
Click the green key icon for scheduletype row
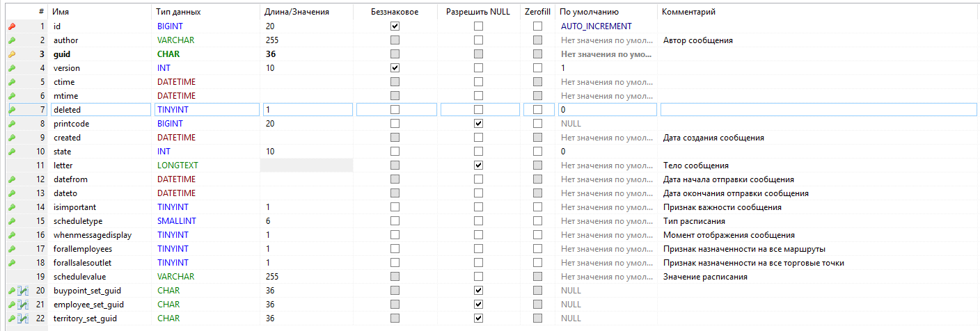(11, 221)
